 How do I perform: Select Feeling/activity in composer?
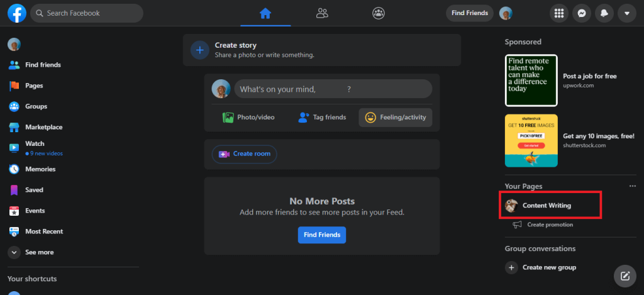tap(396, 118)
